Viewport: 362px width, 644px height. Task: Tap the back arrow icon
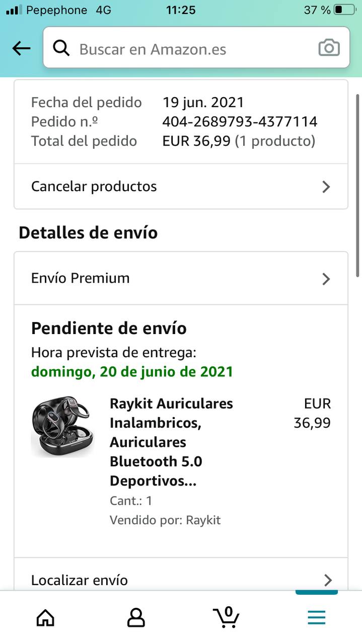tap(21, 48)
